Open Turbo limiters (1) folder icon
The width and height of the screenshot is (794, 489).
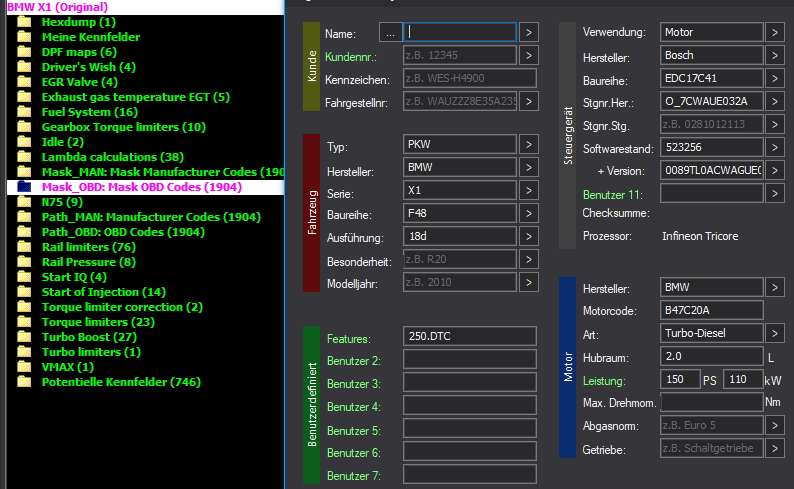tap(24, 352)
